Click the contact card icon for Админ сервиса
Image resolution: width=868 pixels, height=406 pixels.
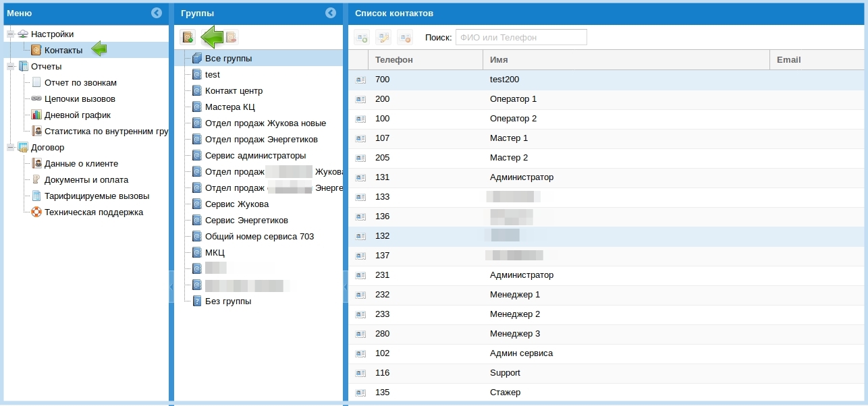point(360,353)
